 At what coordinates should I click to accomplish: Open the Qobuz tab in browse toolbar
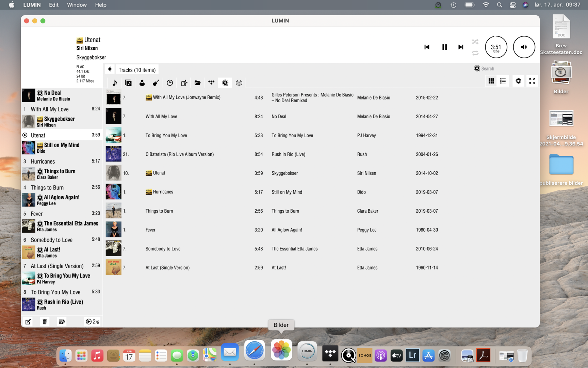(x=225, y=83)
